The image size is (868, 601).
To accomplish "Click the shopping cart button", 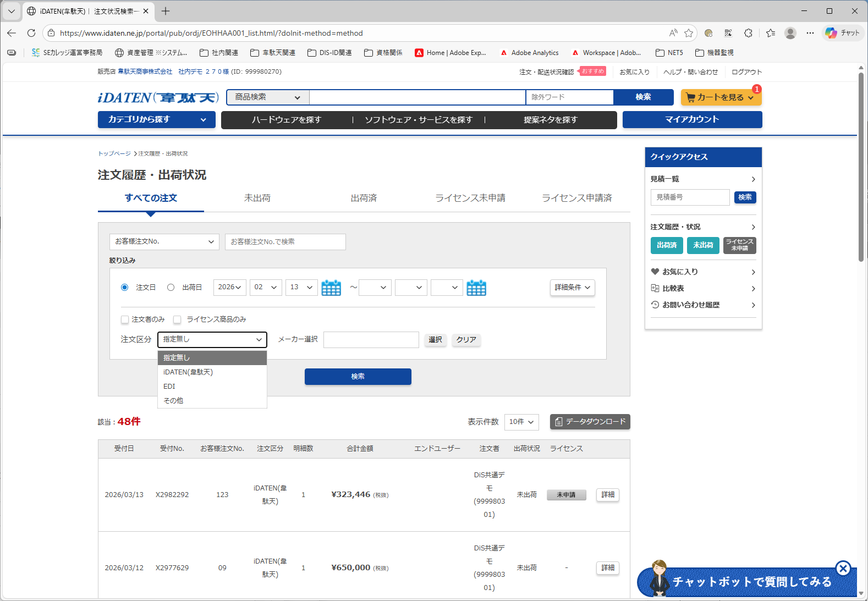I will 721,97.
